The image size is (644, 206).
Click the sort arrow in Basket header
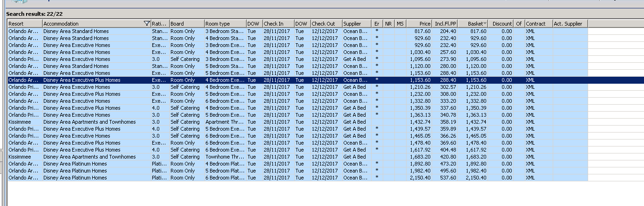point(485,24)
